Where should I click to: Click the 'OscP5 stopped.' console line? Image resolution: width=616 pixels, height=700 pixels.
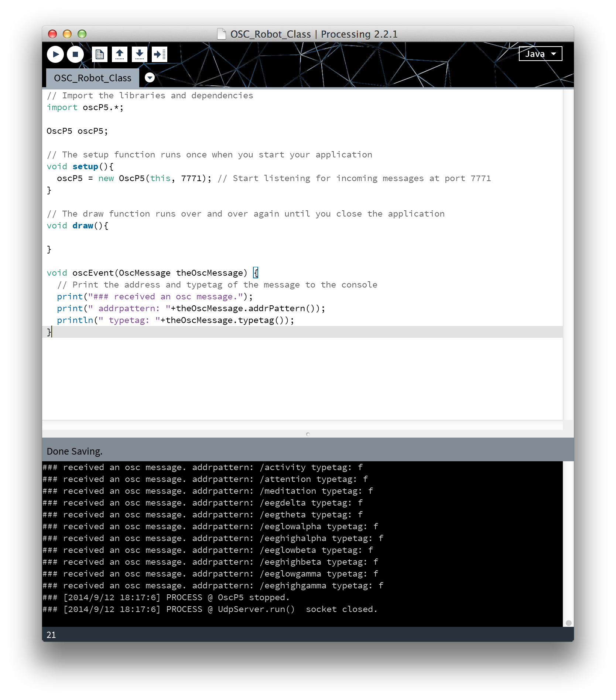166,598
